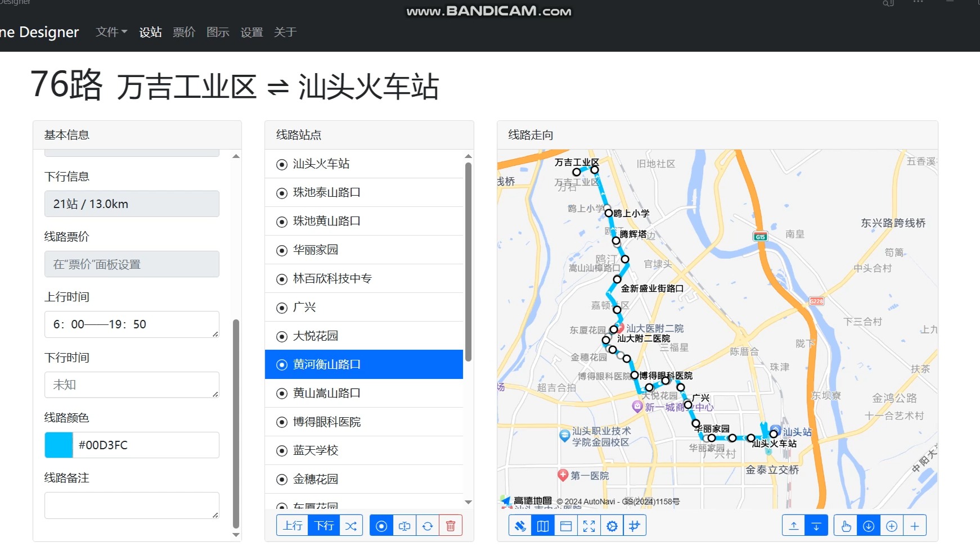
Task: Click the 关于 link in the top bar
Action: [286, 32]
